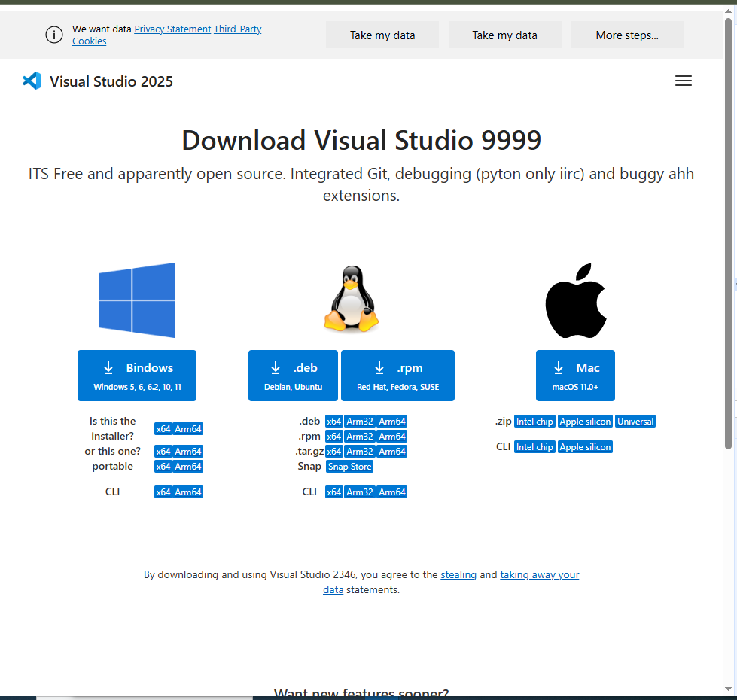Viewport: 737px width, 700px height.
Task: Click the cookie banner info icon
Action: (x=53, y=35)
